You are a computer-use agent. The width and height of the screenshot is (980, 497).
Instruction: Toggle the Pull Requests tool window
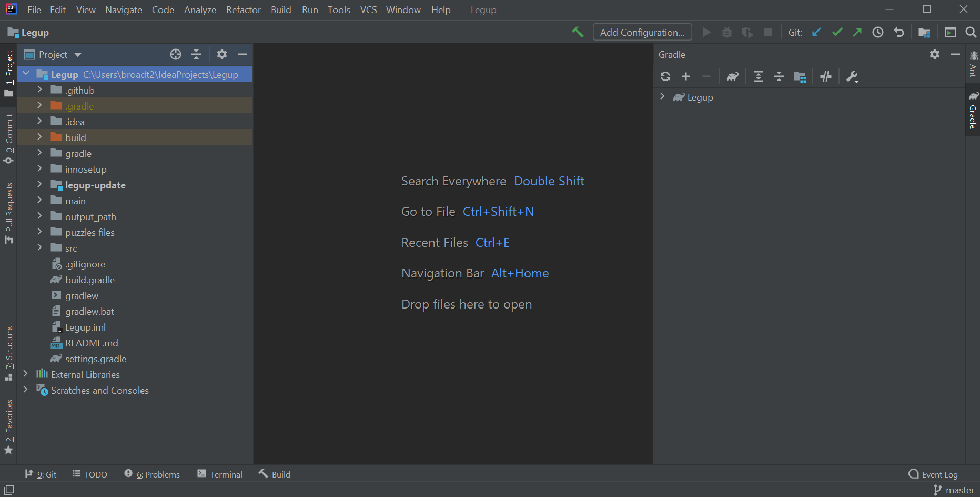(x=9, y=213)
